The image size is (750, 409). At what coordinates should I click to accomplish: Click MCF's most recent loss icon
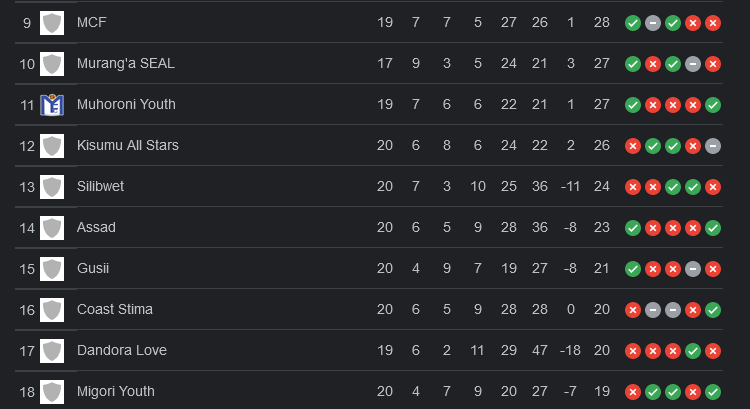pyautogui.click(x=713, y=23)
